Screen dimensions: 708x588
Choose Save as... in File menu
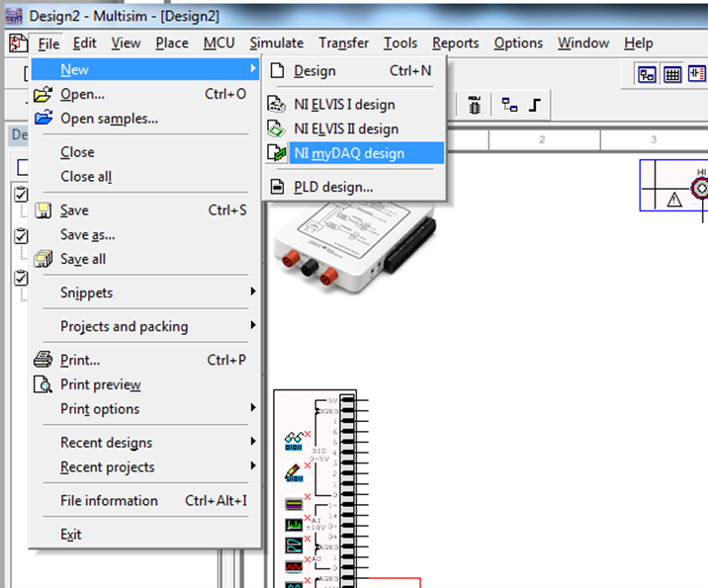(x=145, y=234)
